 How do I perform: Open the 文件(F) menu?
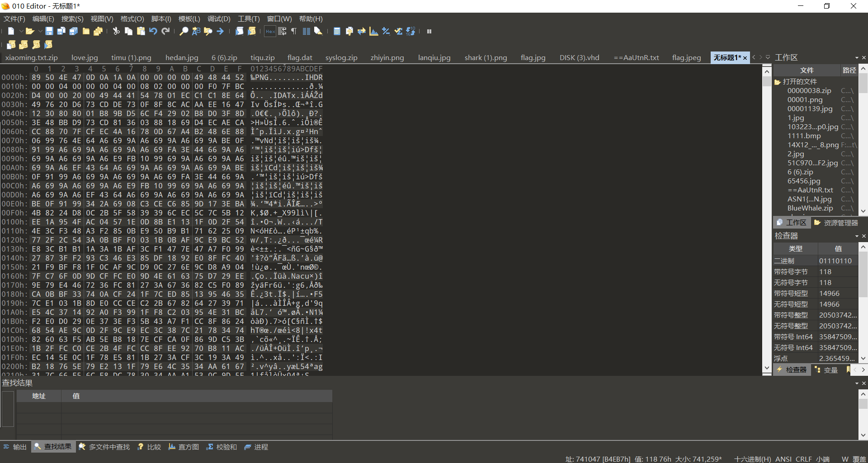pyautogui.click(x=14, y=19)
